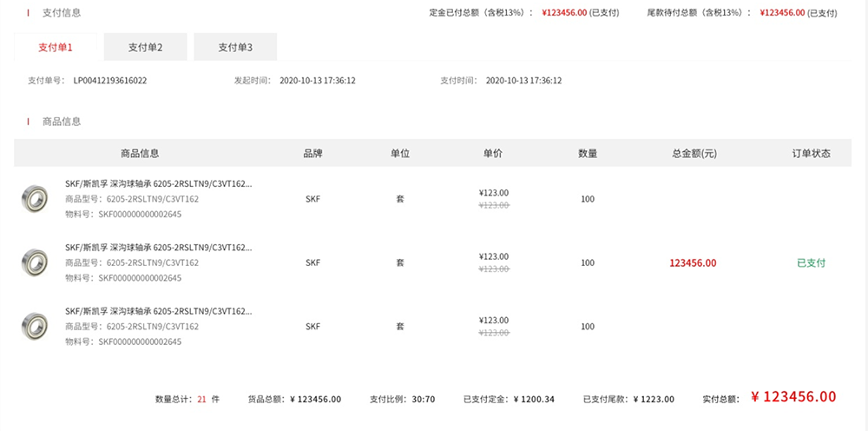Open the first SKF 深沟球轴承 product title
Viewport: 868px width, 431px height.
[159, 184]
